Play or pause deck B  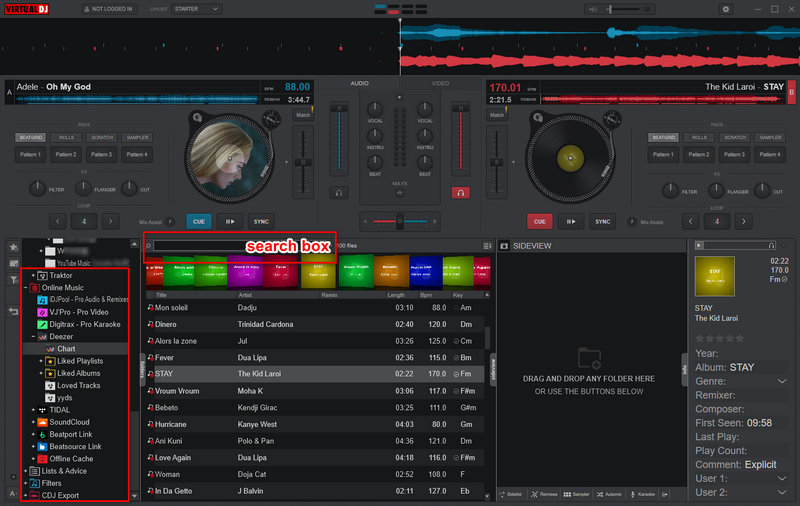tap(571, 222)
